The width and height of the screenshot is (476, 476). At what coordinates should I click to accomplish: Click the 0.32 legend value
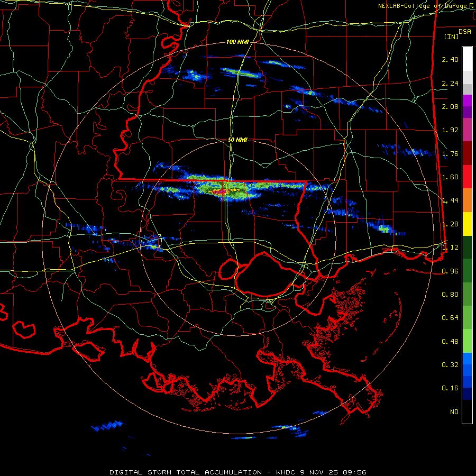tap(450, 365)
